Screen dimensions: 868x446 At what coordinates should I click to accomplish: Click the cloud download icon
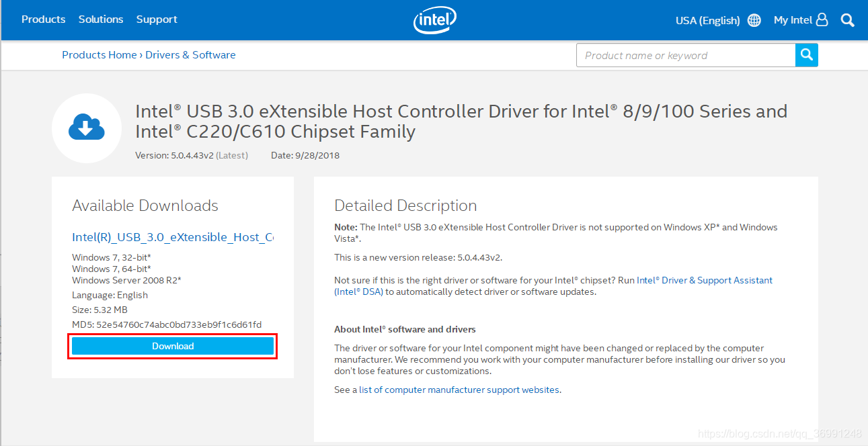[x=87, y=128]
